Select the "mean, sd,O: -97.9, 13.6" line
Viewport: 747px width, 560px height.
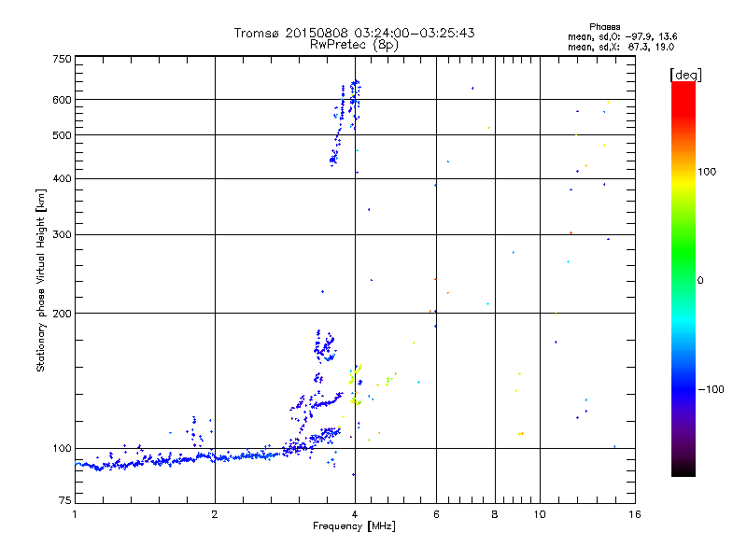point(622,36)
